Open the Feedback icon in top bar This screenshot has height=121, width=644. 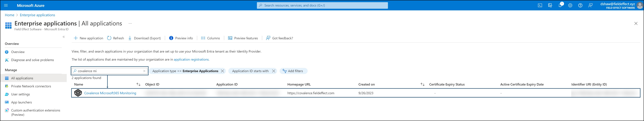[590, 5]
